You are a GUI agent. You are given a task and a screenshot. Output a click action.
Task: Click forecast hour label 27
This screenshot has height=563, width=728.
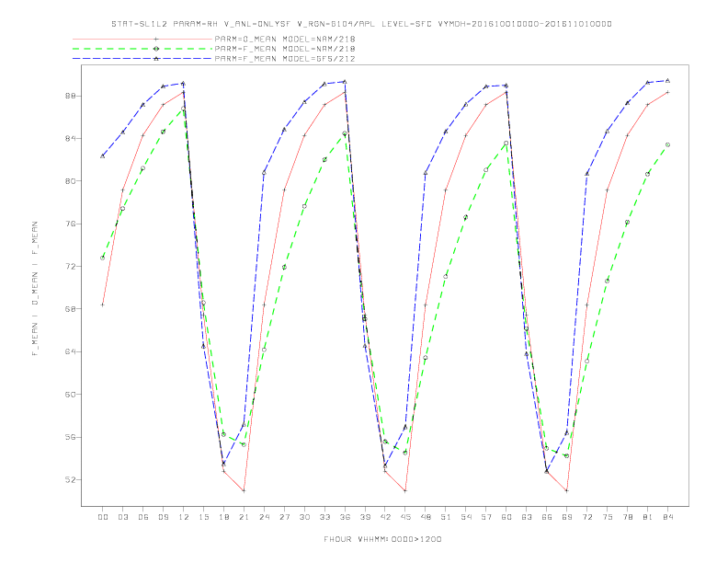click(284, 517)
